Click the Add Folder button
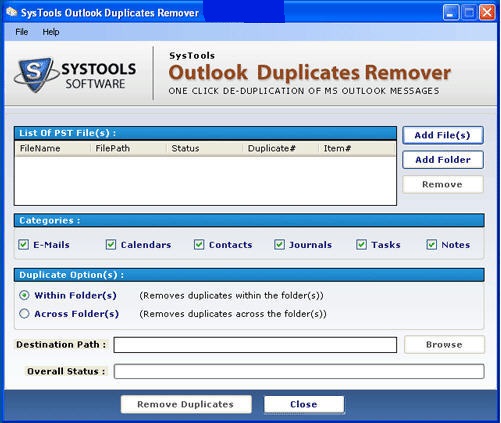The width and height of the screenshot is (501, 423). (x=443, y=160)
